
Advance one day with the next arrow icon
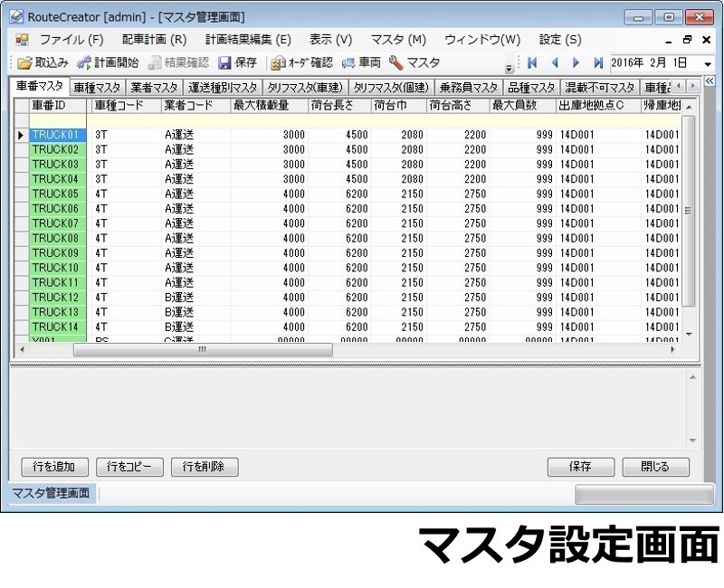(x=576, y=62)
